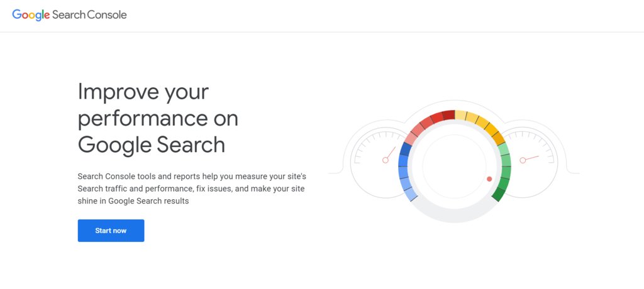The image size is (644, 289).
Task: Pick the lightest green gauge segment
Action: point(505,149)
